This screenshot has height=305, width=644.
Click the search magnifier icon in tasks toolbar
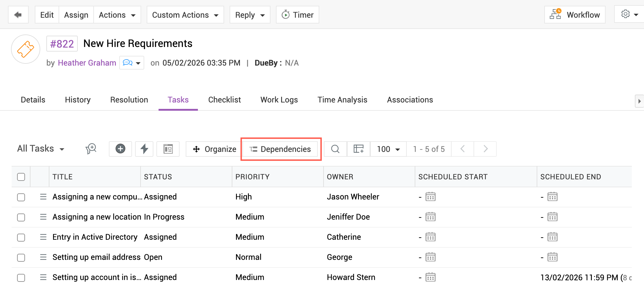point(335,149)
